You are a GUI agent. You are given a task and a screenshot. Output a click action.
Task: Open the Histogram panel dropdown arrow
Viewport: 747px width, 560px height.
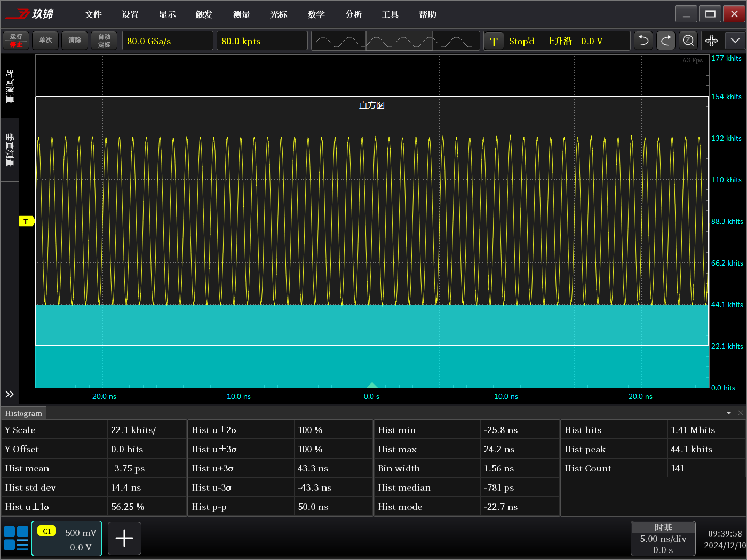pos(729,413)
